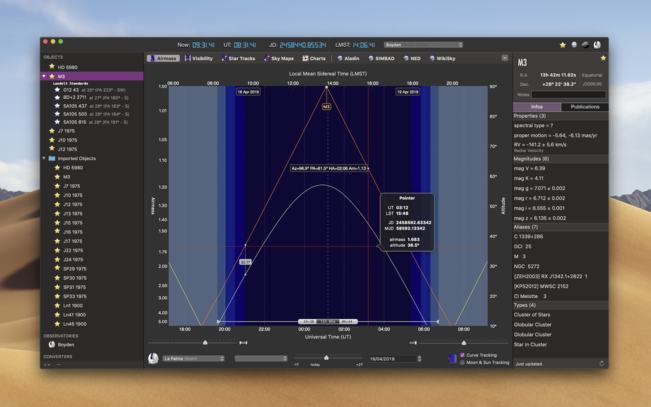Screen dimensions: 651x407
Task: Click the yellow star icon at top right
Action: [563, 45]
